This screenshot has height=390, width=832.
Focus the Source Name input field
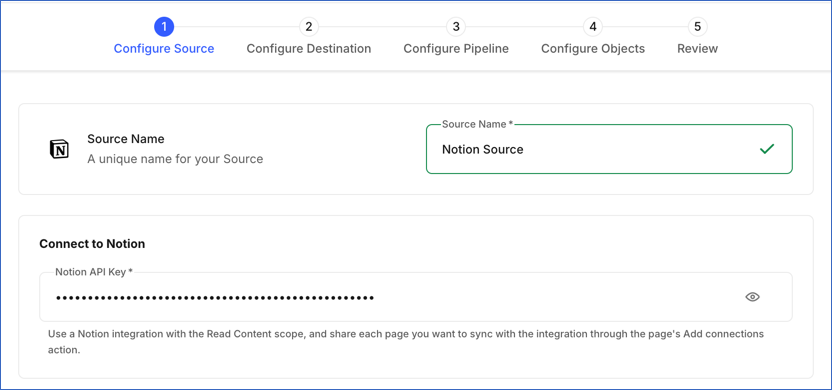pos(609,149)
